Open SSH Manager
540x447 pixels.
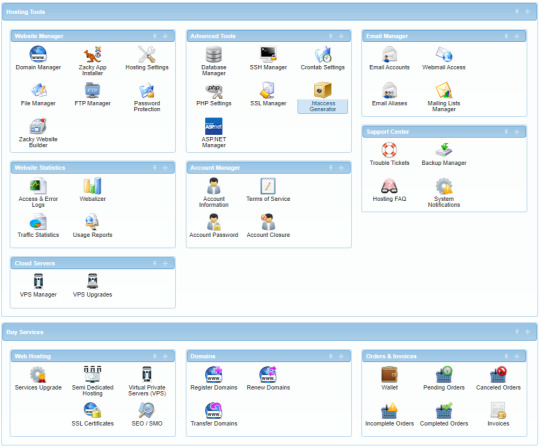[x=268, y=58]
